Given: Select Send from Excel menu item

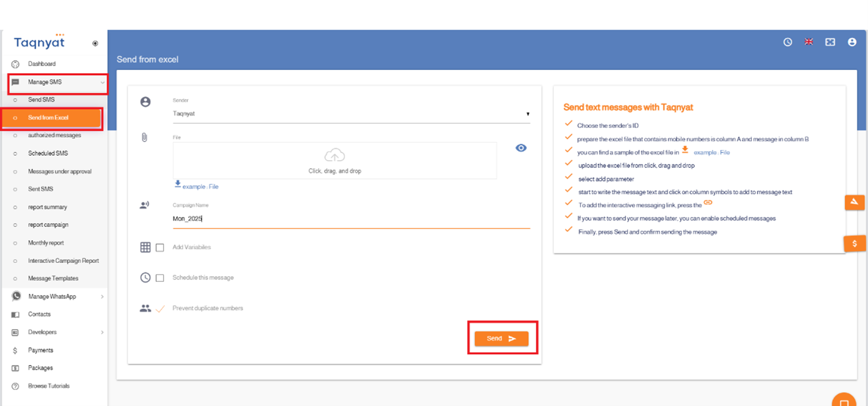Looking at the screenshot, I should [52, 118].
